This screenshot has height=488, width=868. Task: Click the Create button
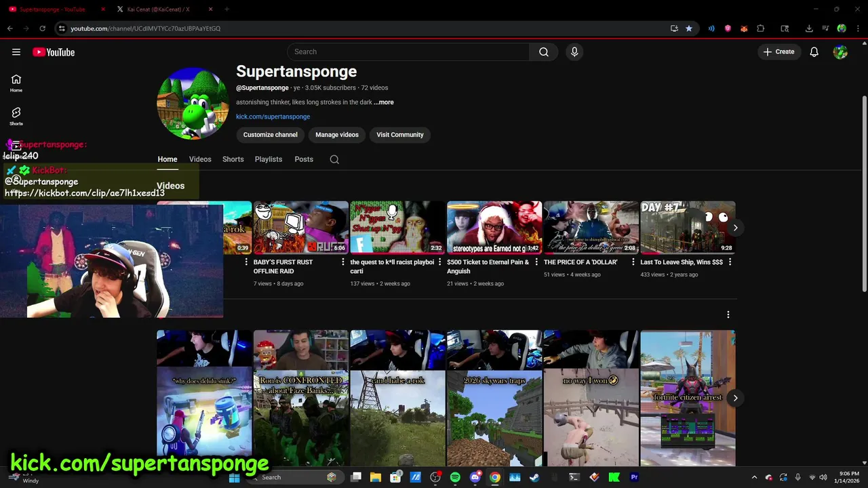tap(778, 52)
